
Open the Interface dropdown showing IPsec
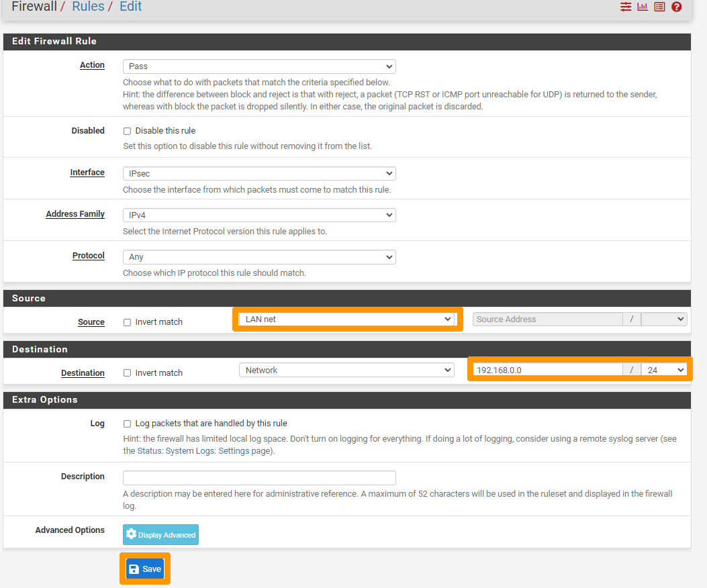pyautogui.click(x=259, y=174)
